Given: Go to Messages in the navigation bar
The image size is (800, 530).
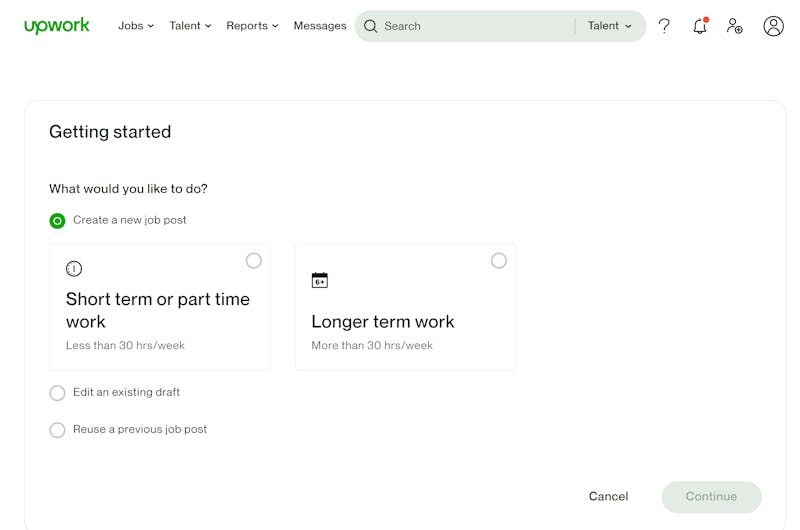Looking at the screenshot, I should [320, 26].
